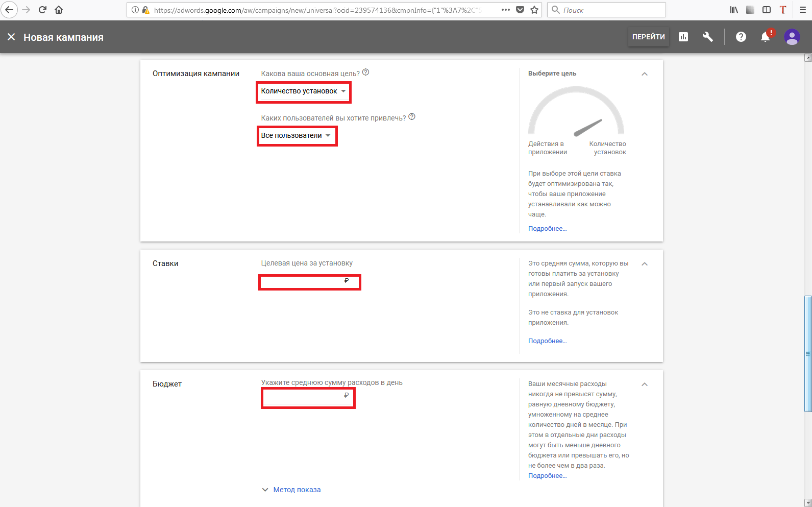Click the Подробнее link in goal help panel
Screen dimensions: 812x507
(547, 229)
